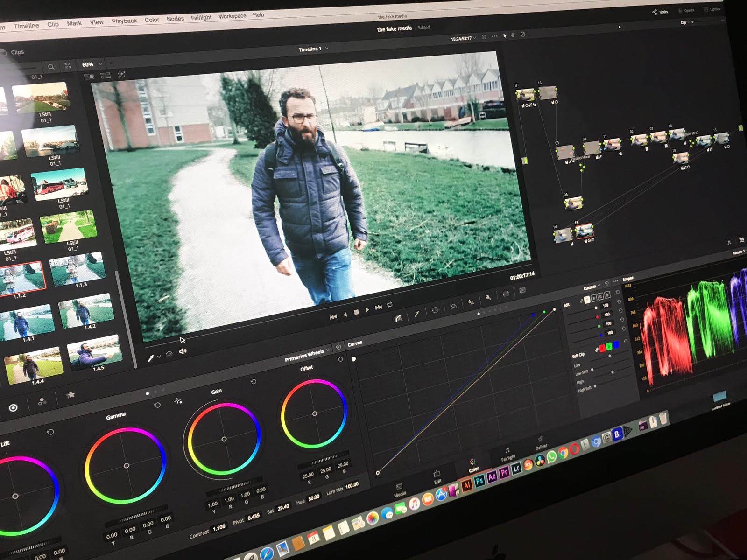The width and height of the screenshot is (747, 560).
Task: Toggle the R channel curve edit button
Action: tap(594, 298)
